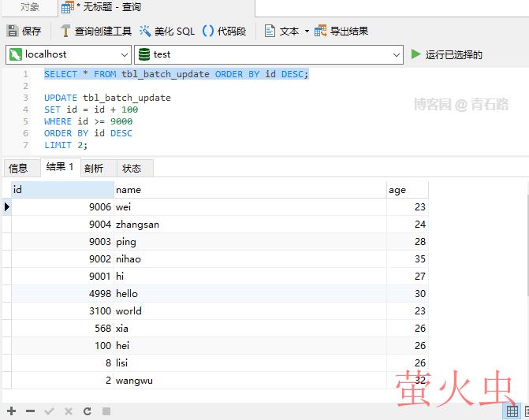The width and height of the screenshot is (529, 420).
Task: Expand the test database dropdown
Action: [397, 54]
